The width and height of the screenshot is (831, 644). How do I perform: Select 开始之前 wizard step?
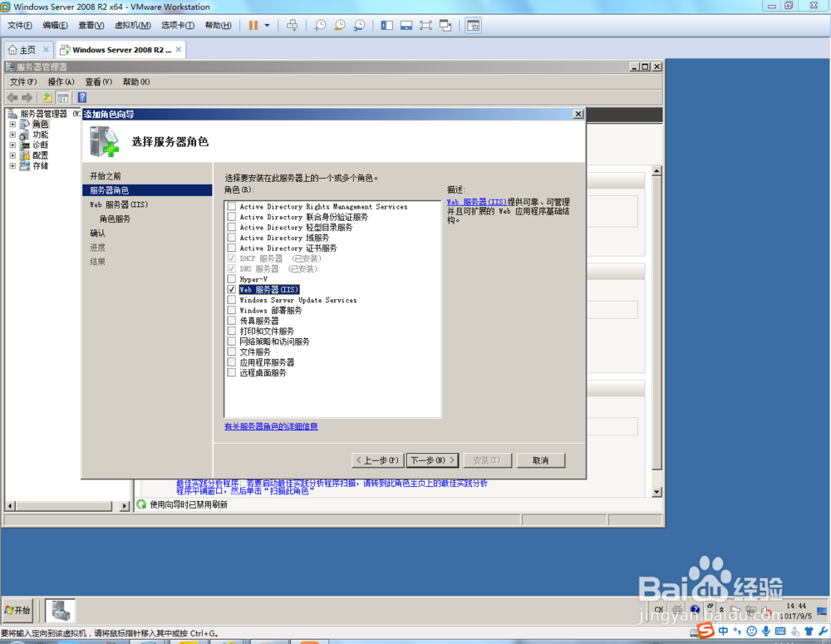106,176
